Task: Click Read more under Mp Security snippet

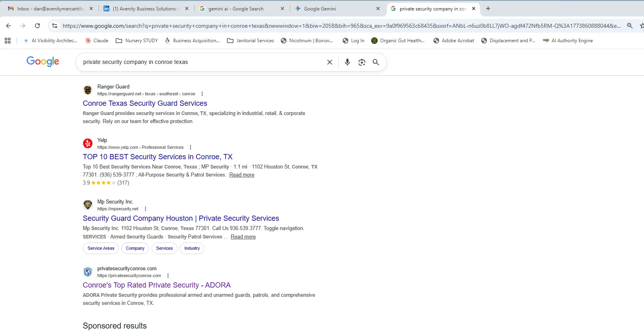Action: (243, 237)
